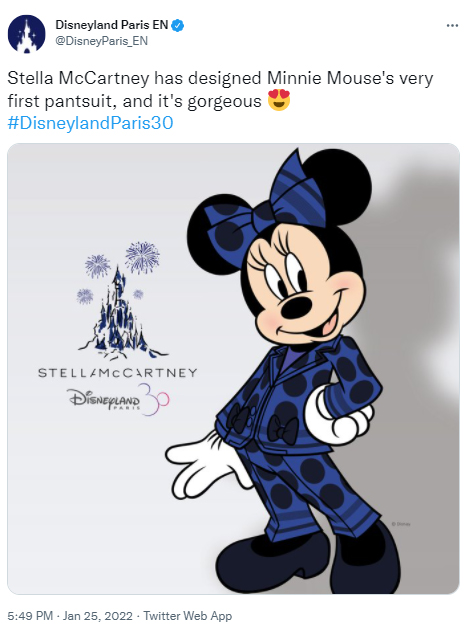Open the Disneyland Paris EN display name

pos(112,25)
